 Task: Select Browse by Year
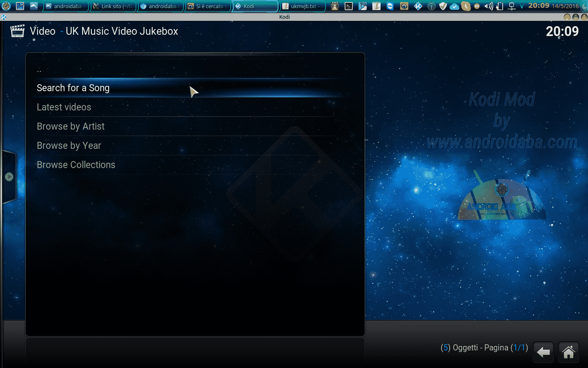(190, 146)
